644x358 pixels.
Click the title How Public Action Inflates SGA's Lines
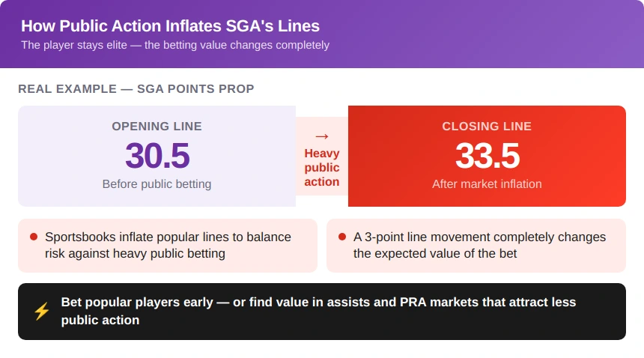pyautogui.click(x=170, y=26)
